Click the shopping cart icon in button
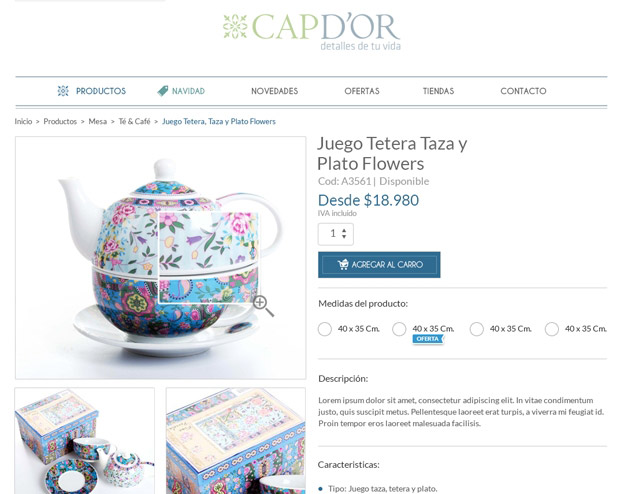This screenshot has height=494, width=623. 343,264
